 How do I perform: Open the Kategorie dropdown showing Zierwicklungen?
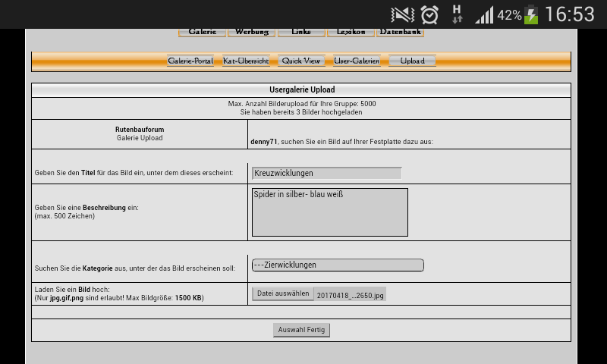(338, 265)
